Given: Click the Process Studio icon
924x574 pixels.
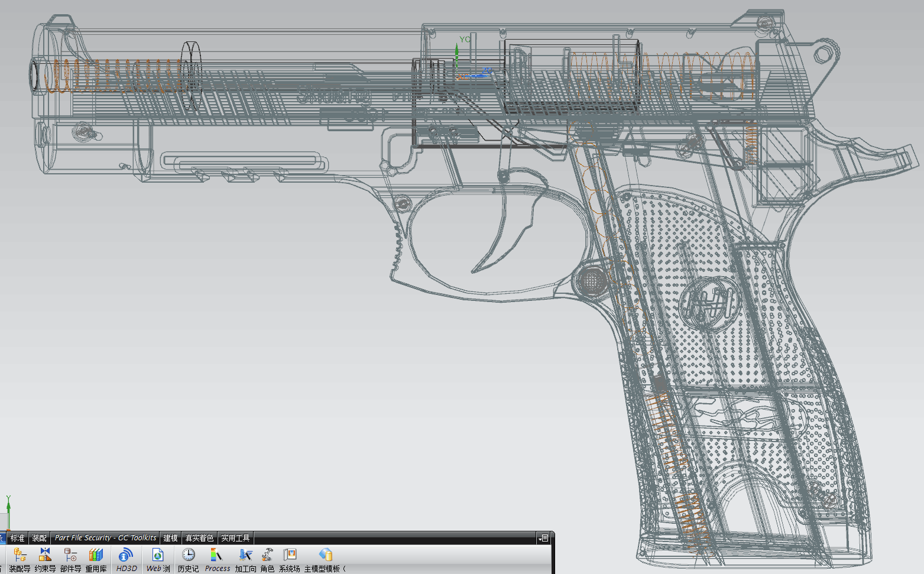Looking at the screenshot, I should pos(217,556).
